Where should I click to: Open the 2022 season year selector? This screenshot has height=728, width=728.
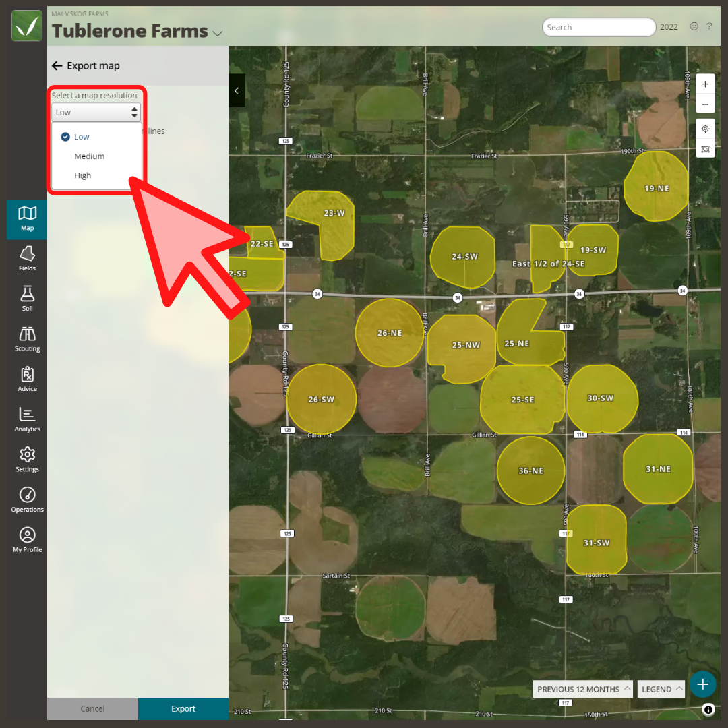(669, 27)
